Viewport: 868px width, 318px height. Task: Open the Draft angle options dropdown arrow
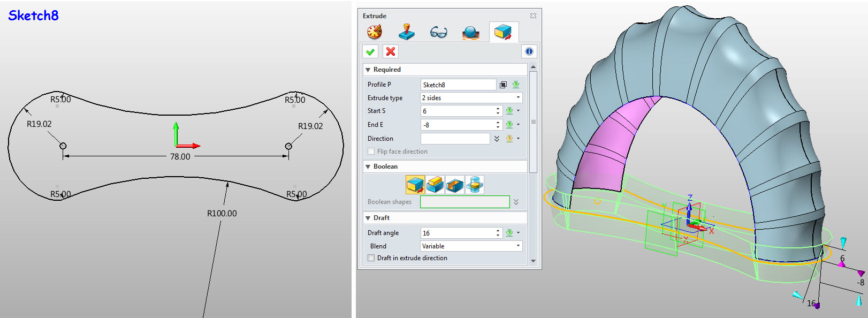click(x=518, y=233)
